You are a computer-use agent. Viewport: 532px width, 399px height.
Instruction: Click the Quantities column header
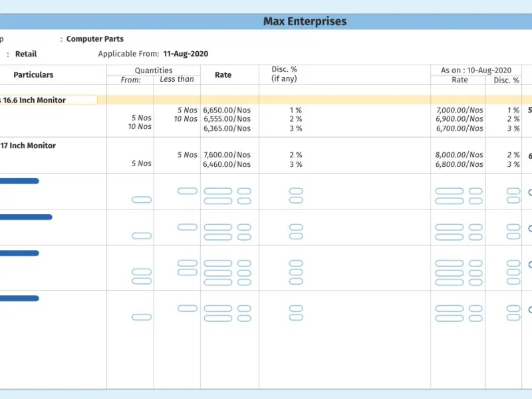[154, 70]
